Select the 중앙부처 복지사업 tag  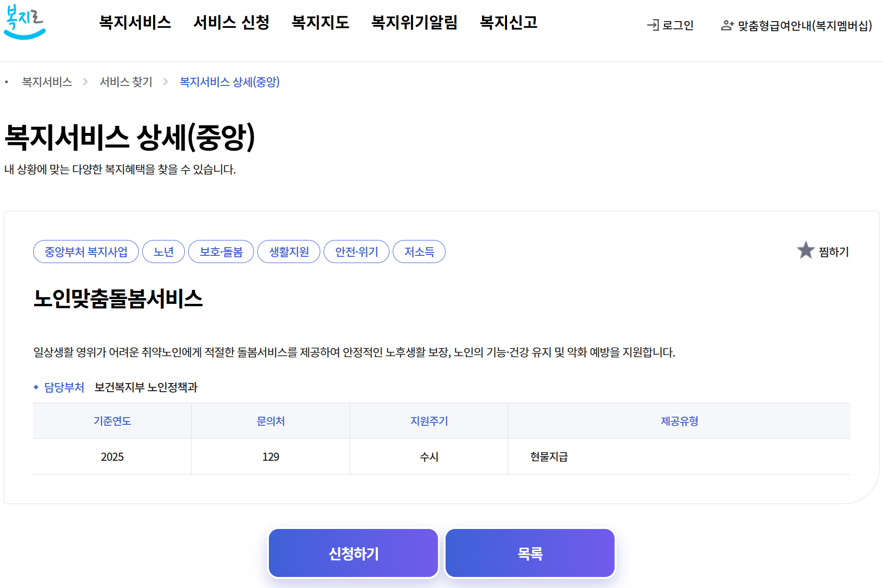point(86,252)
